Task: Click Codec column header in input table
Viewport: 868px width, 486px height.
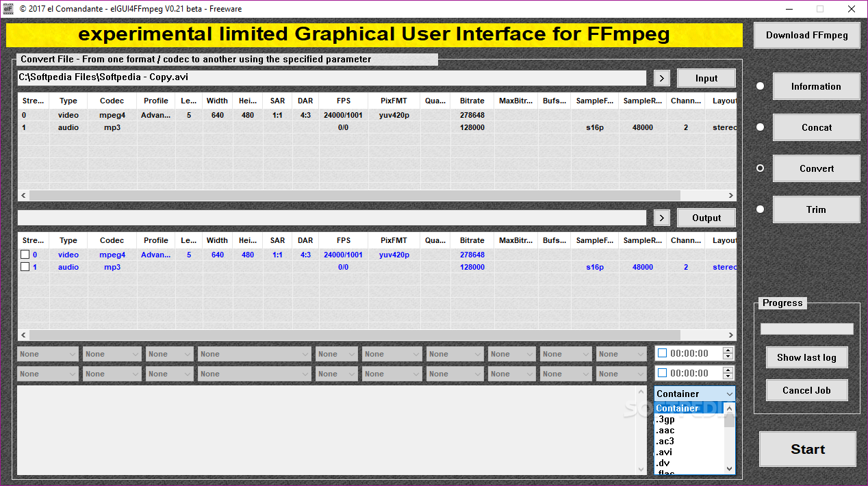Action: 112,101
